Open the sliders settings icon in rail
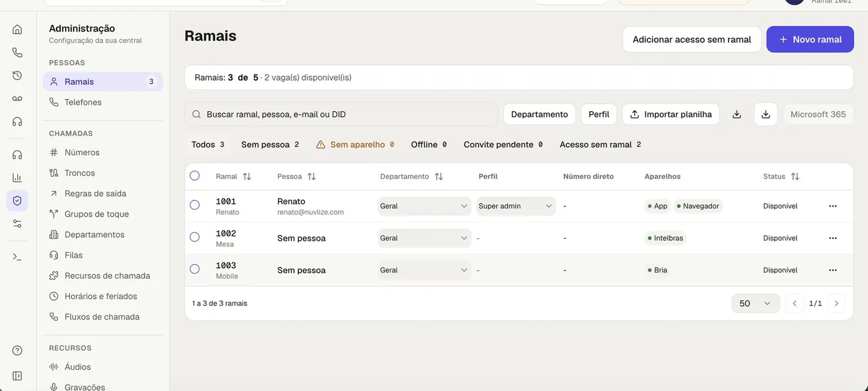 17,223
